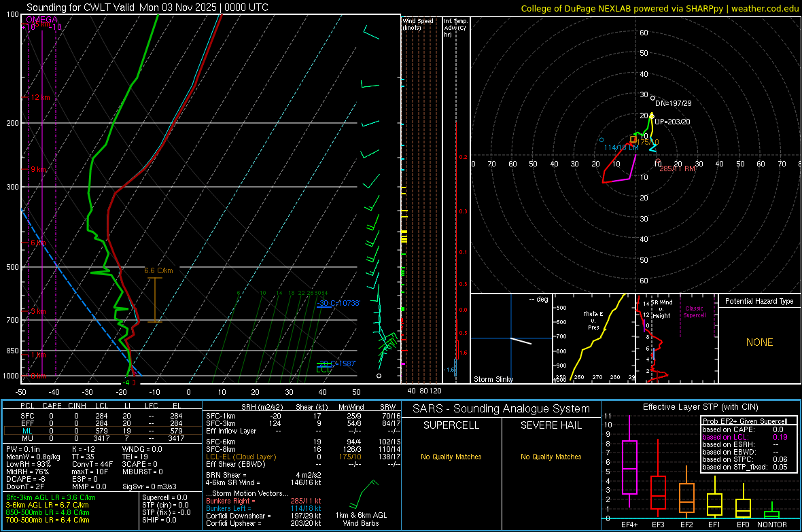Click the SigSvr = 0 m3/s3 value

coord(150,486)
